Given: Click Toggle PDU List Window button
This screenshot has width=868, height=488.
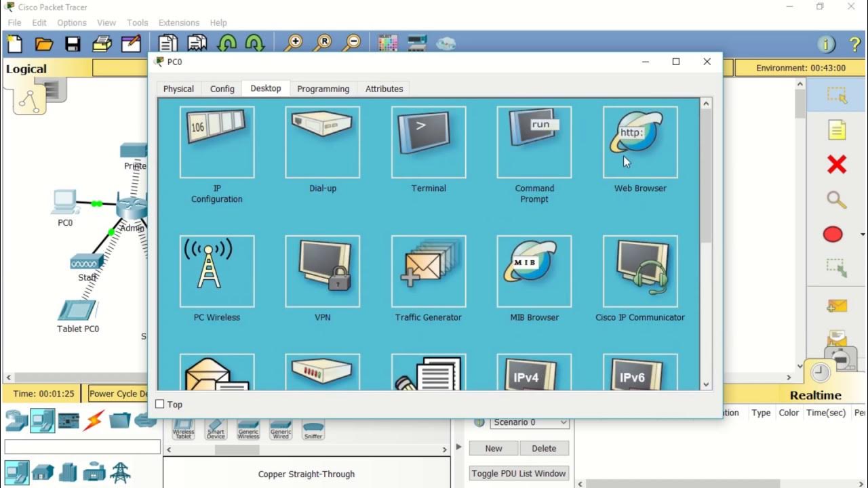Looking at the screenshot, I should point(519,473).
